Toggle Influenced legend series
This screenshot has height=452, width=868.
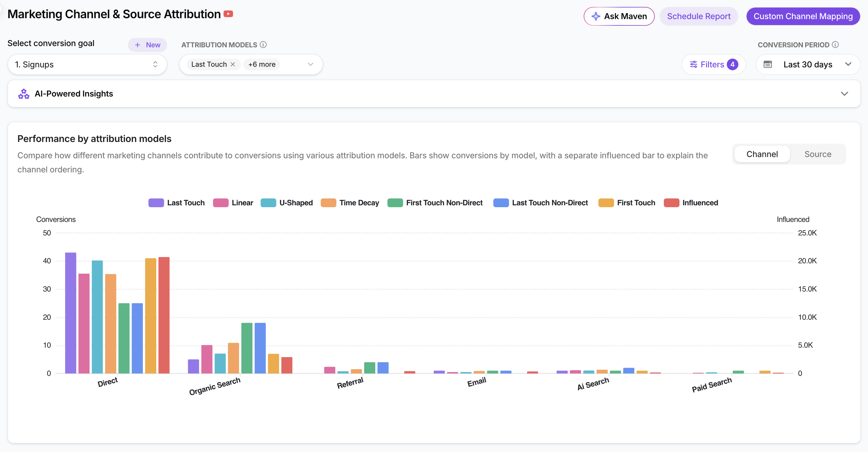691,203
